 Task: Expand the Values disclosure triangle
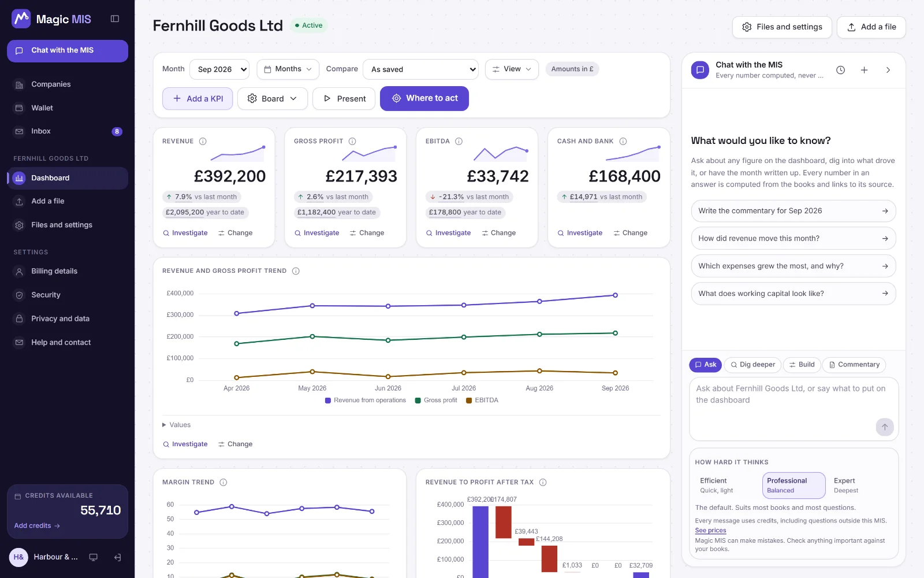click(164, 425)
